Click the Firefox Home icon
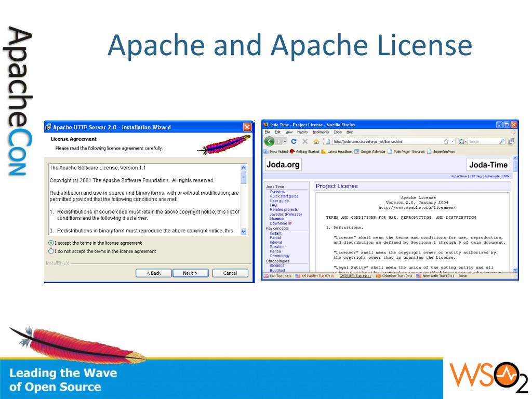Screen dimensions: 532x399 coord(316,141)
